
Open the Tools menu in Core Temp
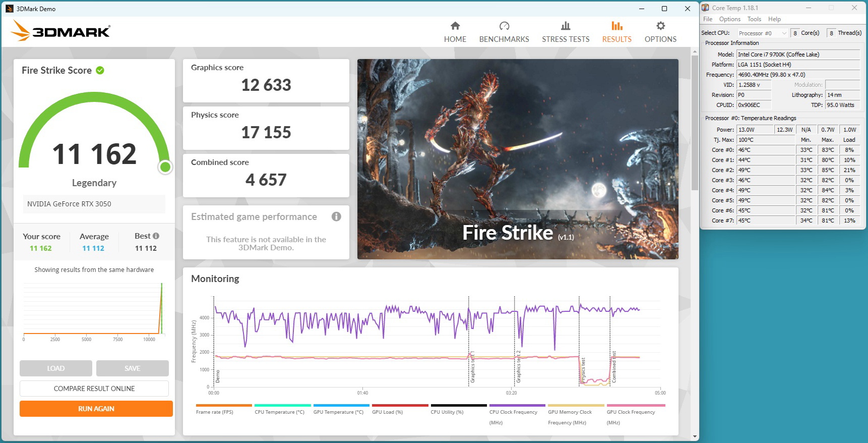click(754, 19)
